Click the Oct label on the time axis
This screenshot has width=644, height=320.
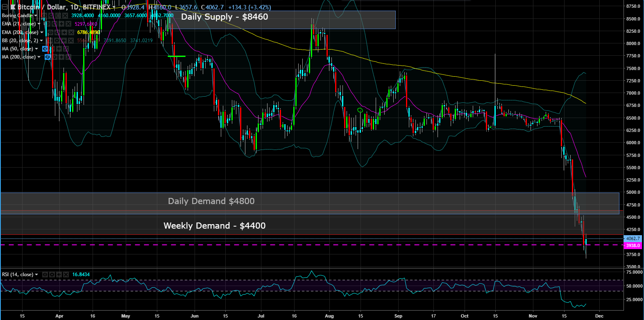[465, 316]
